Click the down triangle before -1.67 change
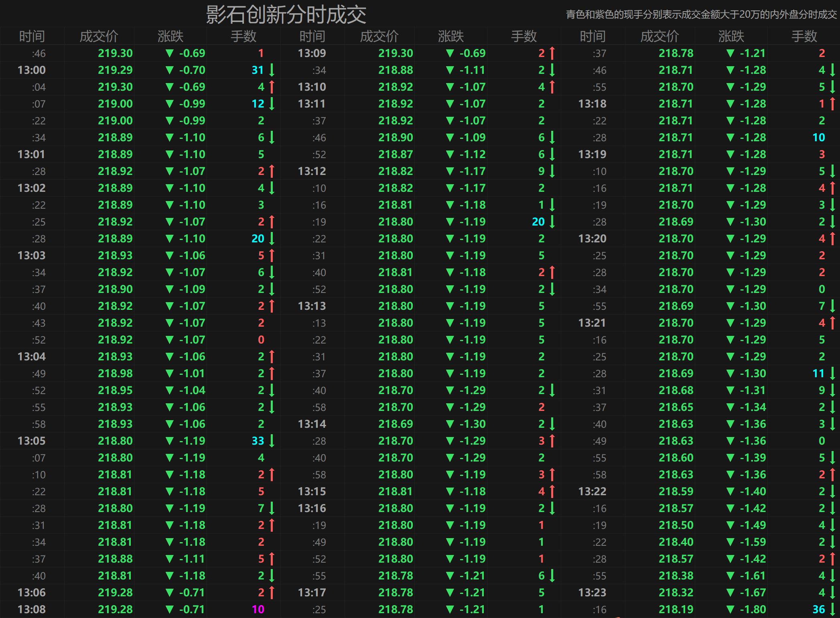 (x=730, y=592)
